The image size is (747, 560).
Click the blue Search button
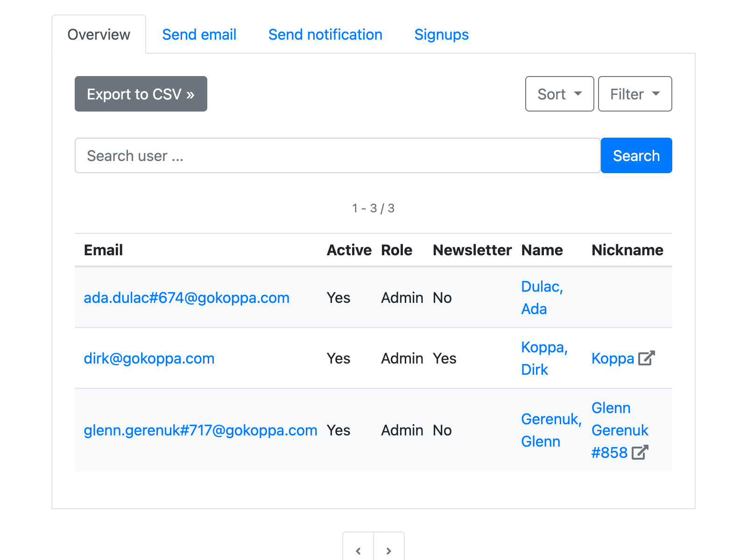pyautogui.click(x=636, y=155)
